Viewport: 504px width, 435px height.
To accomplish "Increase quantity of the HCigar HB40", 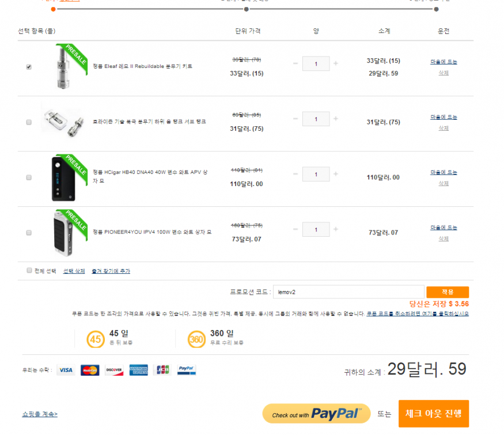I will click(x=336, y=174).
